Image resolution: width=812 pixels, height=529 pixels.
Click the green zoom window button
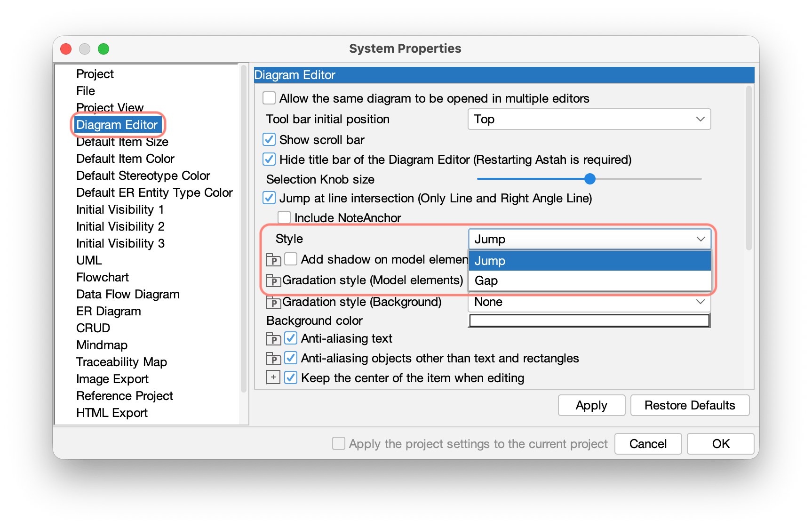103,49
